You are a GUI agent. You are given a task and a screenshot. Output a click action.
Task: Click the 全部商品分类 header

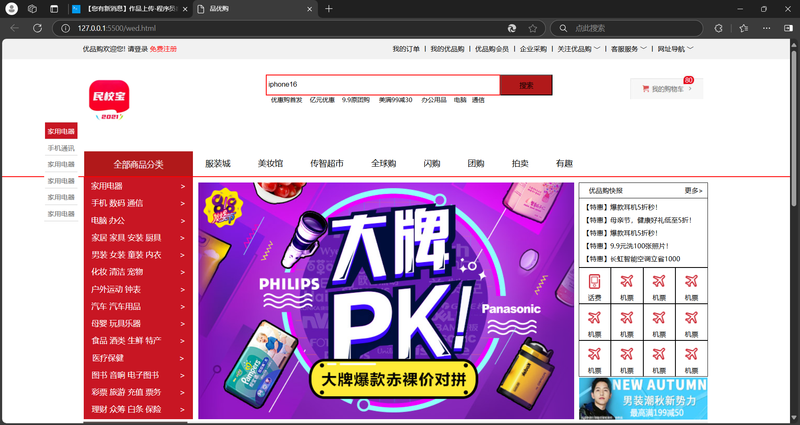138,164
